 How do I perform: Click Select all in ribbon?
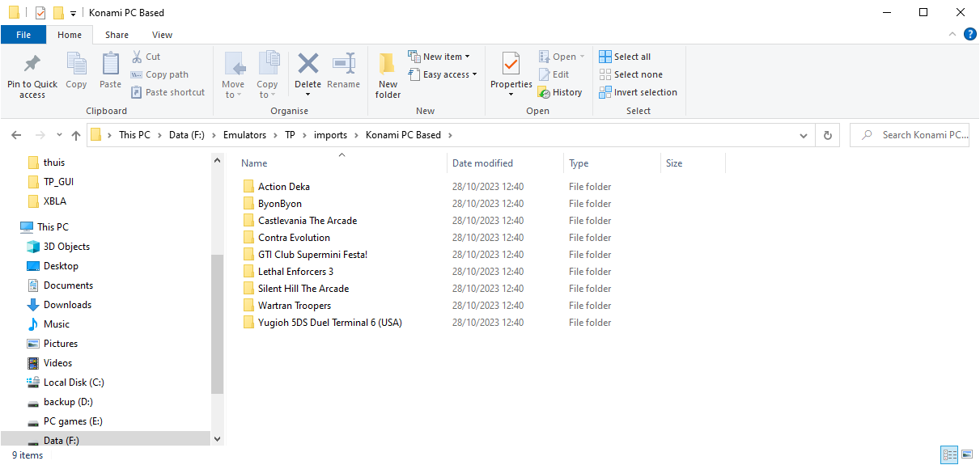click(x=625, y=57)
